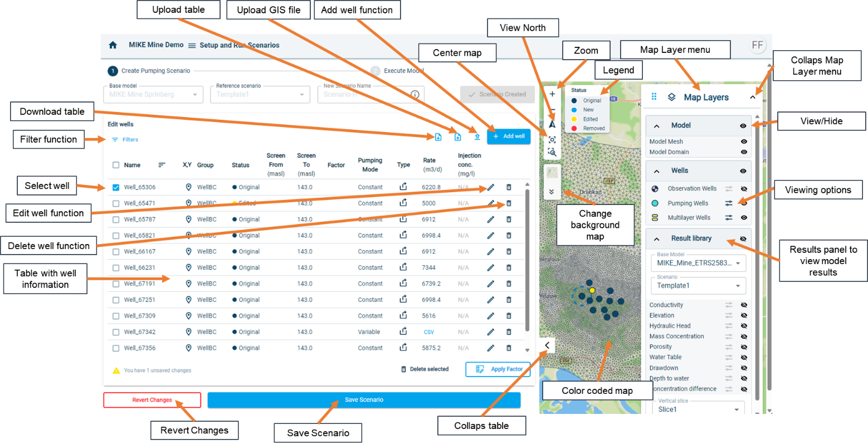Click the upload GIS file icon
The width and height of the screenshot is (868, 444).
click(x=477, y=137)
